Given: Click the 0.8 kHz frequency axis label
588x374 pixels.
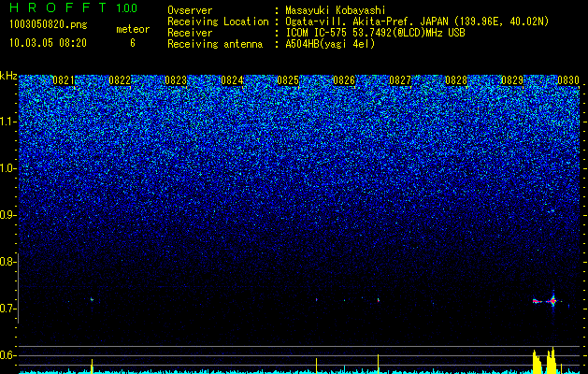Looking at the screenshot, I should (x=7, y=262).
